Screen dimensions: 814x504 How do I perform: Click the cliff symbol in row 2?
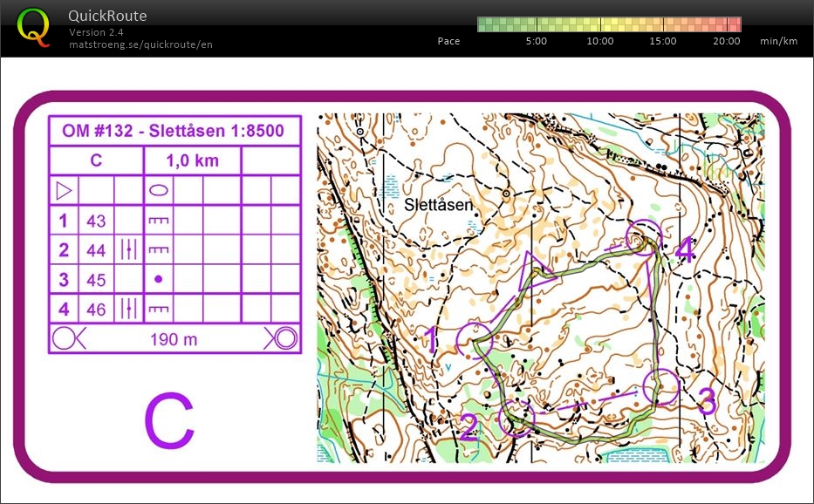point(158,249)
